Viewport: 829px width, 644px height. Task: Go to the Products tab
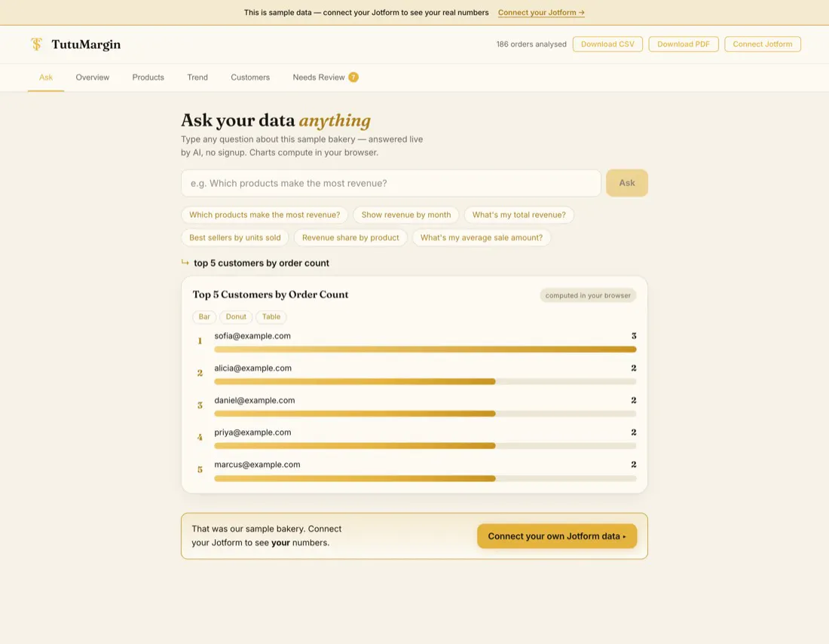(148, 77)
